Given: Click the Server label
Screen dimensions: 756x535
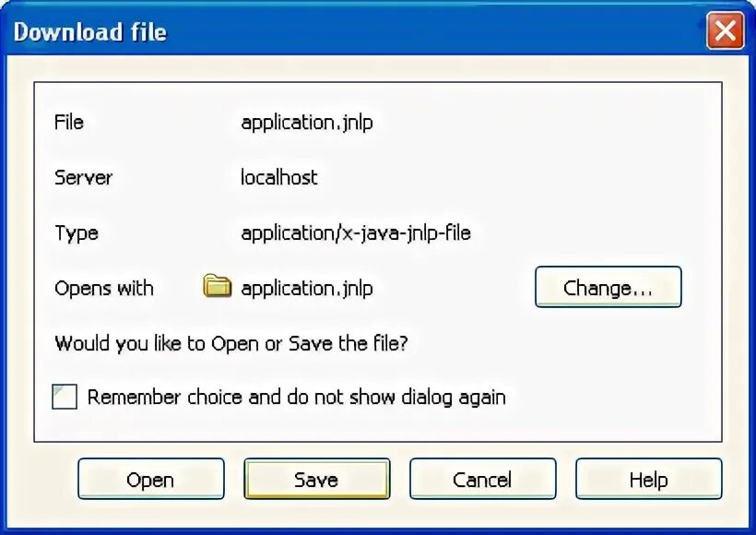Looking at the screenshot, I should tap(83, 177).
